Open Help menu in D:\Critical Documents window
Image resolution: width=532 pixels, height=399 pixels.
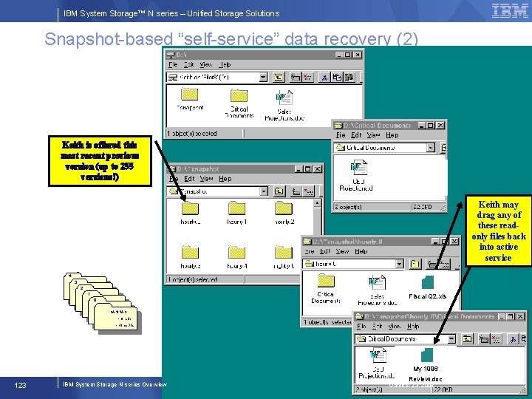tap(392, 135)
